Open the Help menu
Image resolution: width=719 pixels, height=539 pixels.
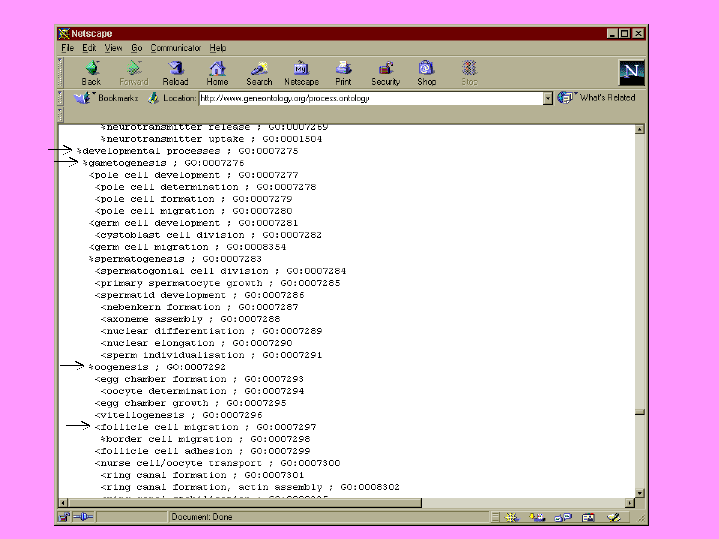point(218,48)
